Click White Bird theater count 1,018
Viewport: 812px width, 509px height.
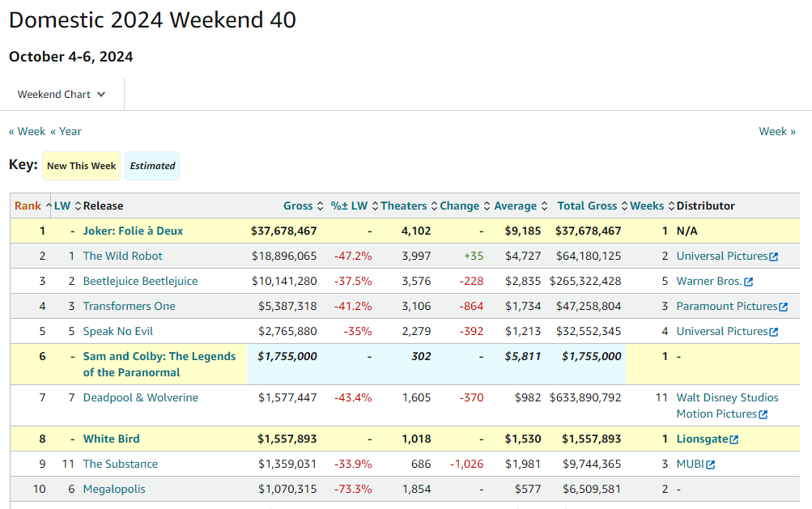tap(416, 439)
